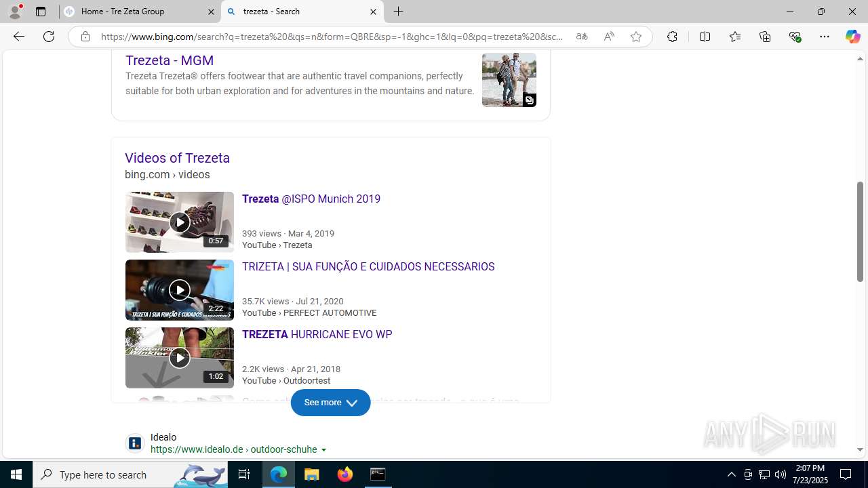Viewport: 868px width, 488px height.
Task: Open File Explorer from taskbar
Action: 312,474
